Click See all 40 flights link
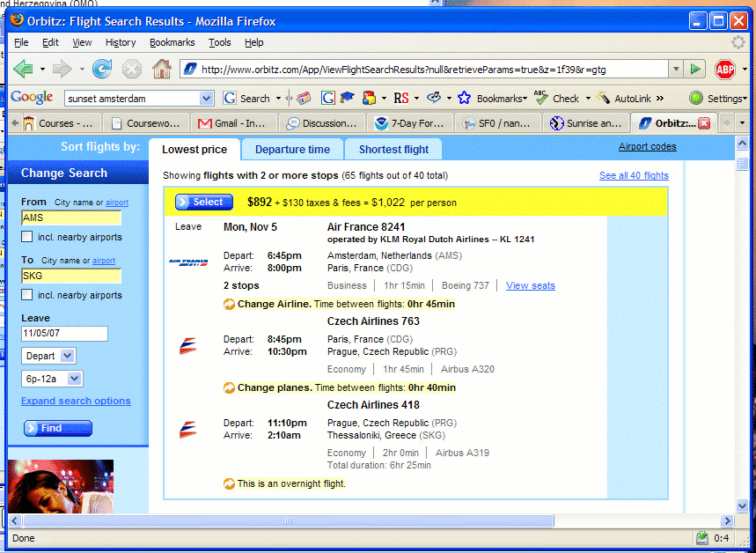The image size is (756, 553). [x=634, y=175]
